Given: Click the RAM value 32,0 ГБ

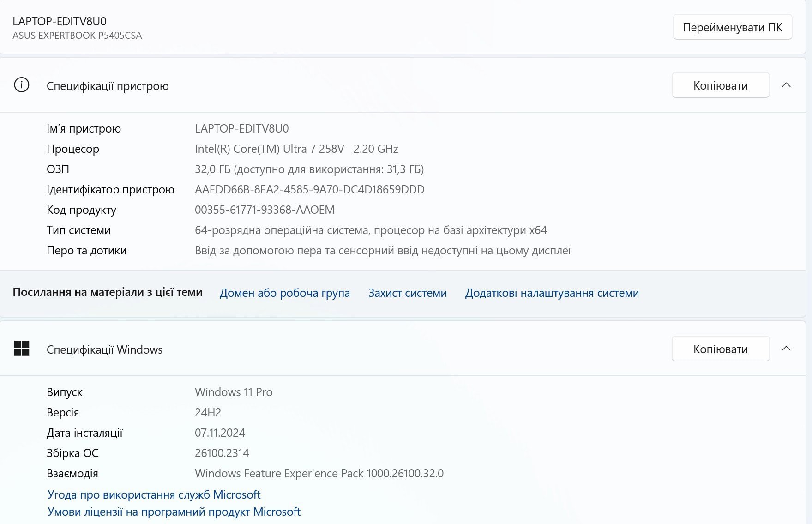Looking at the screenshot, I should 310,169.
